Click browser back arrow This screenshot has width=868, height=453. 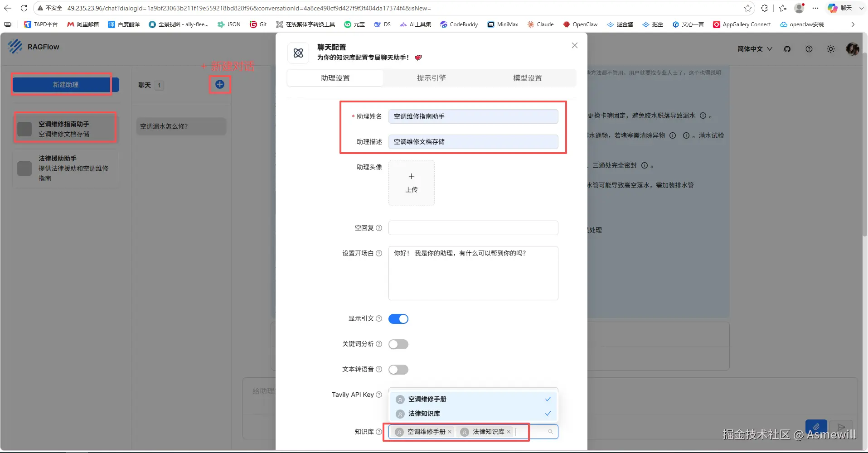pos(8,8)
